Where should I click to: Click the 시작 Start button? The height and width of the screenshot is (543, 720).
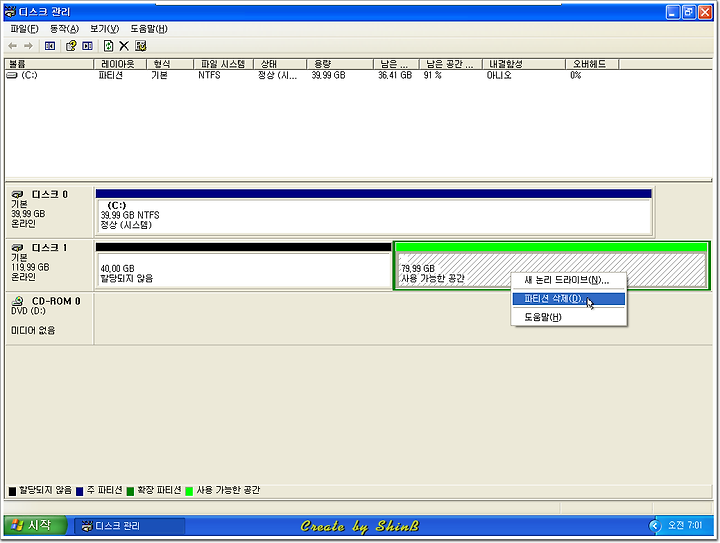(35, 525)
